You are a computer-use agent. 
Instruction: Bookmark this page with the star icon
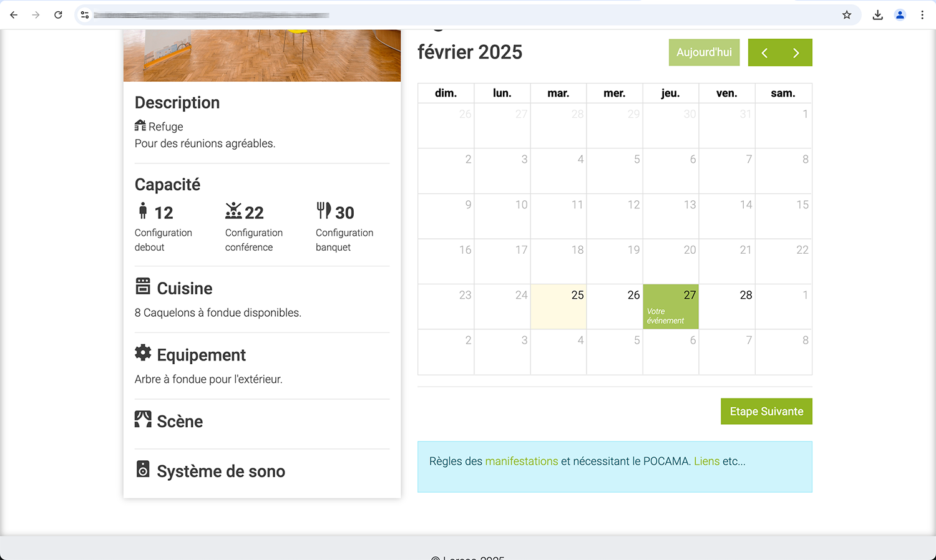click(847, 15)
